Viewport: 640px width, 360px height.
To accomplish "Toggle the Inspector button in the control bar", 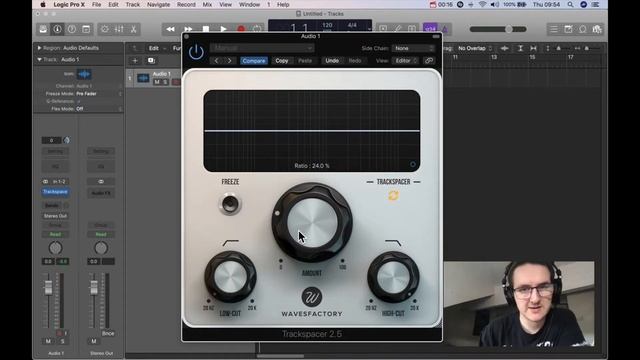I will coord(57,29).
